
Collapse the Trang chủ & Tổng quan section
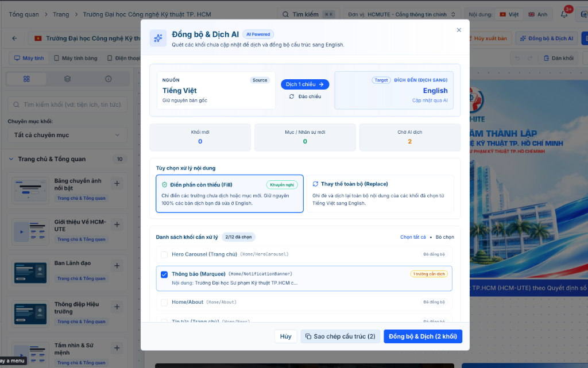(11, 159)
